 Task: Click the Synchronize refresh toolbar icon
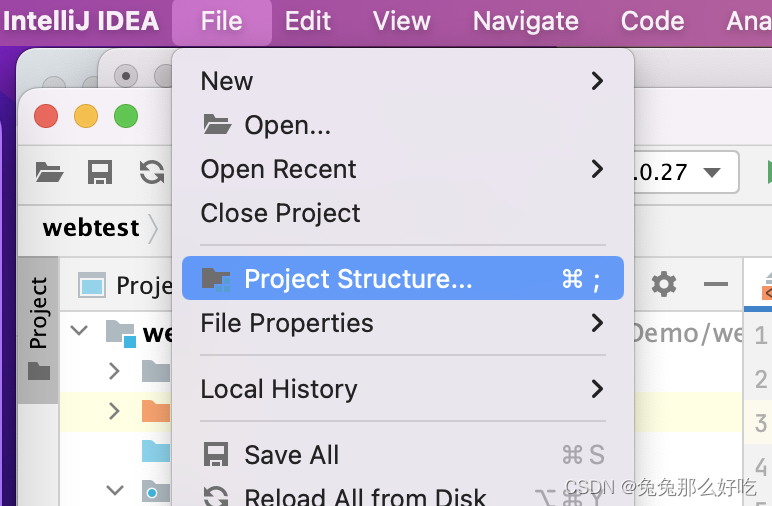(152, 172)
